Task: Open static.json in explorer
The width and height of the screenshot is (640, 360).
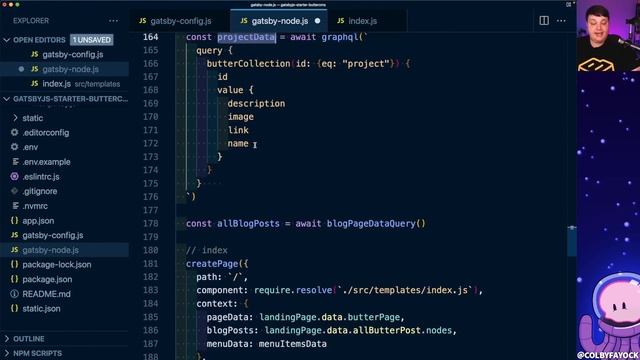Action: 41,309
